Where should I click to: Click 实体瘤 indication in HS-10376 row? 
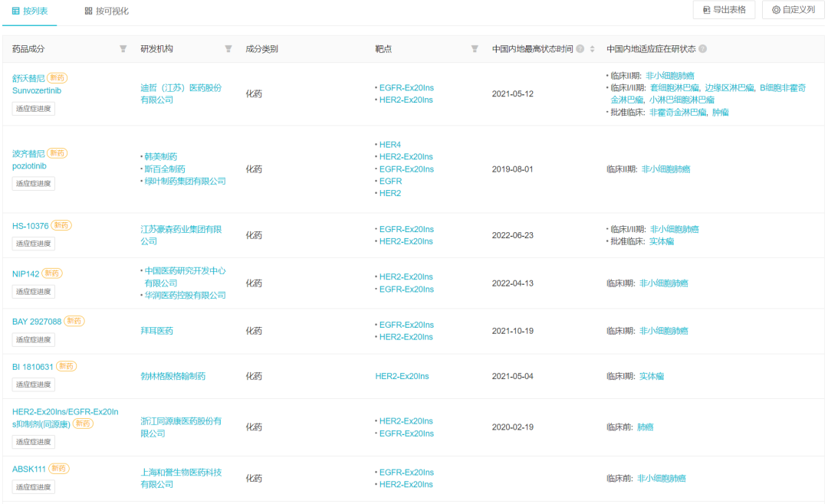[661, 241]
